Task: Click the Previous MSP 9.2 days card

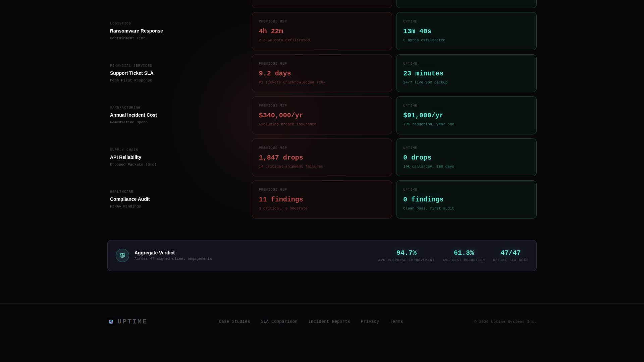Action: tap(322, 73)
